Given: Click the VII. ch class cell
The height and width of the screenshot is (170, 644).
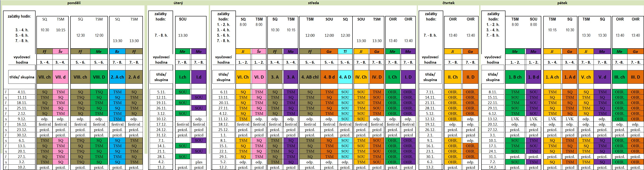Looking at the screenshot, I should pyautogui.click(x=44, y=77).
